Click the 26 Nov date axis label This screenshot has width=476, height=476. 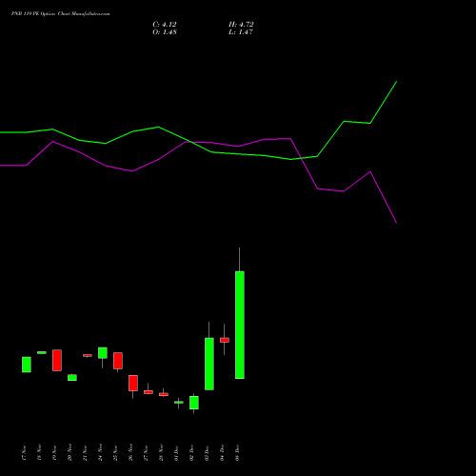[130, 452]
